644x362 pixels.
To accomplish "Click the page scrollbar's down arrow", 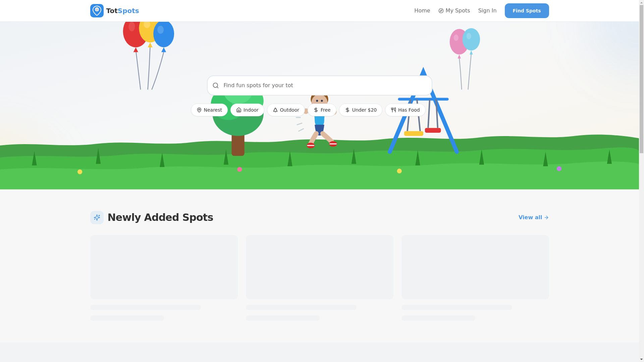I will pyautogui.click(x=641, y=359).
